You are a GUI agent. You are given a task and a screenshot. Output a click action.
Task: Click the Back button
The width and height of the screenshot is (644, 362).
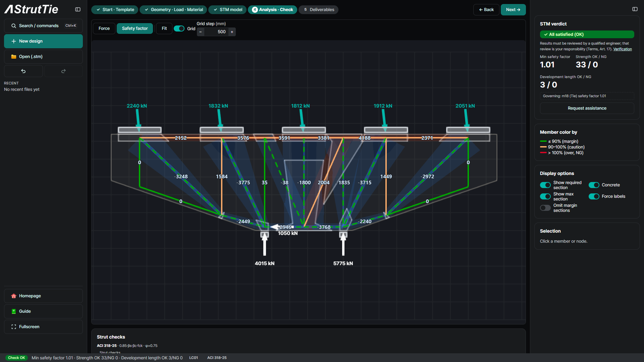tap(486, 10)
